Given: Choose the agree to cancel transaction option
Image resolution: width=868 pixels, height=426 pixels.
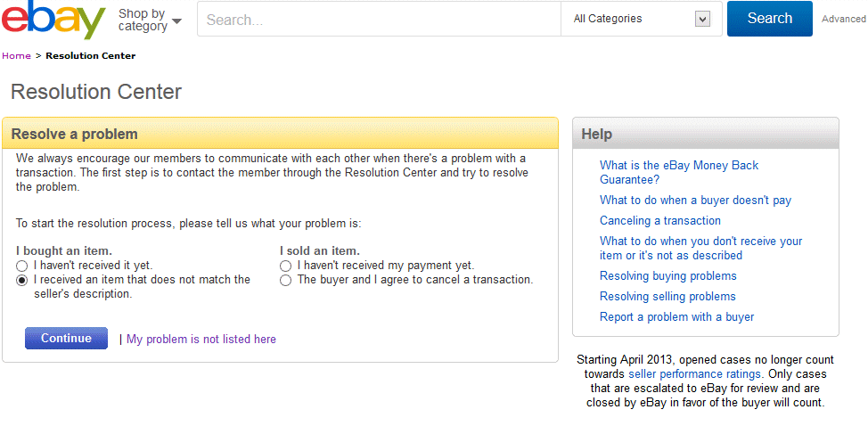Looking at the screenshot, I should pyautogui.click(x=286, y=280).
